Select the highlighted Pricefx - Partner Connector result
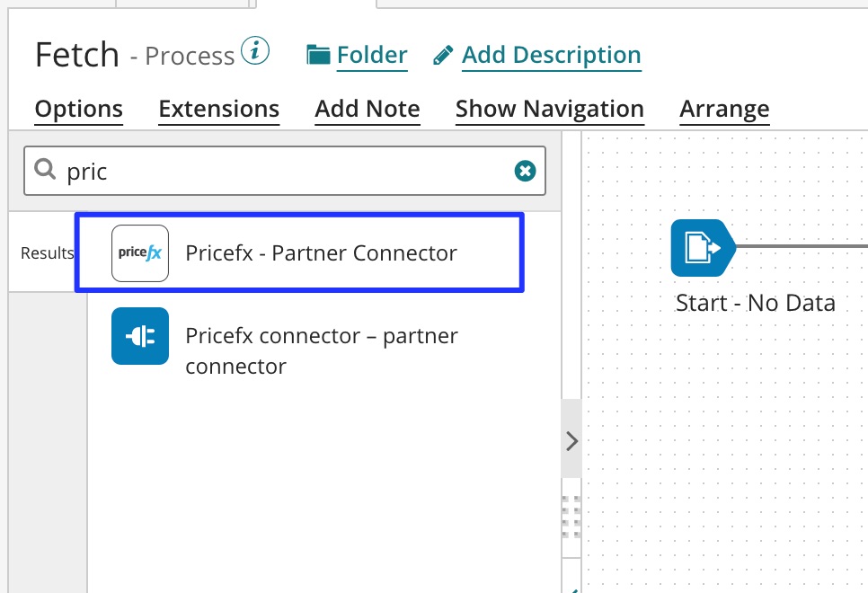868x593 pixels. [x=299, y=252]
